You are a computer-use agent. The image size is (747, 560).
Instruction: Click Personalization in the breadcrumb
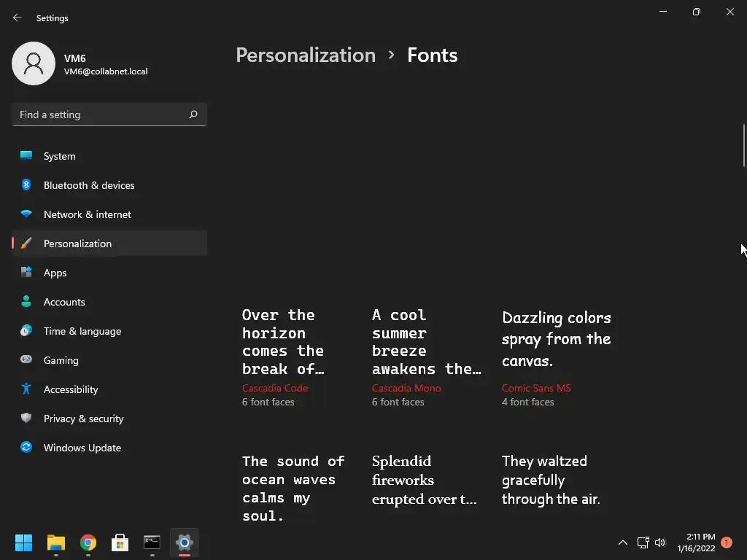pyautogui.click(x=306, y=55)
